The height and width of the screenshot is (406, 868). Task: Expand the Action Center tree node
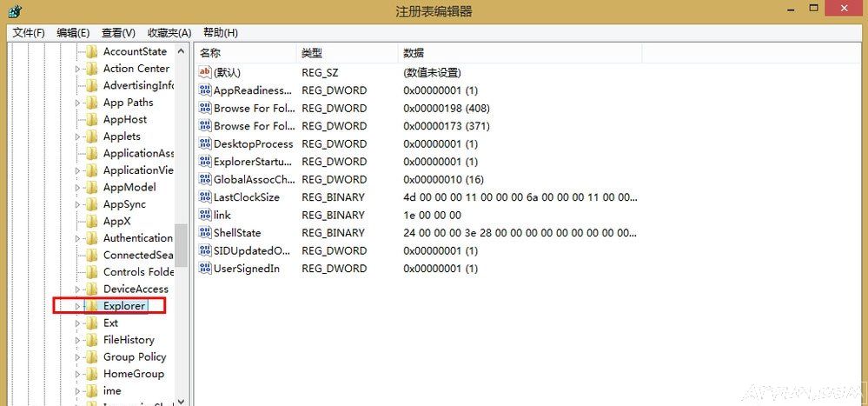click(x=77, y=69)
